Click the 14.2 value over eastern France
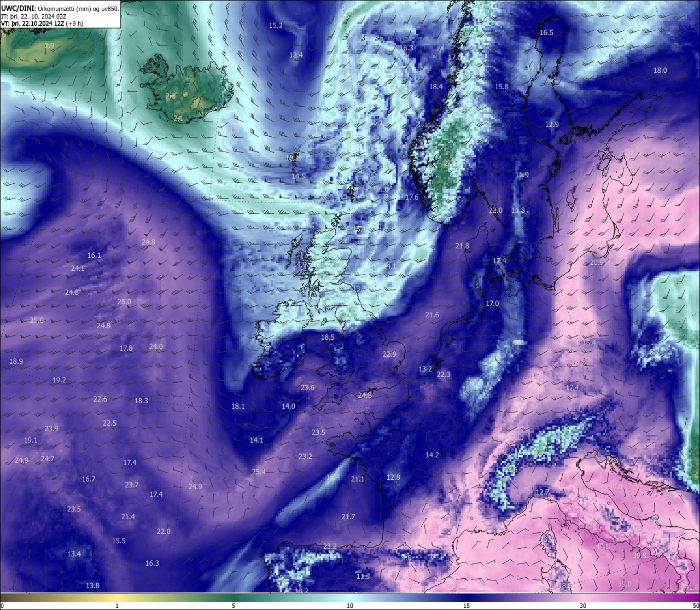Viewport: 700px width, 610px height. [432, 455]
